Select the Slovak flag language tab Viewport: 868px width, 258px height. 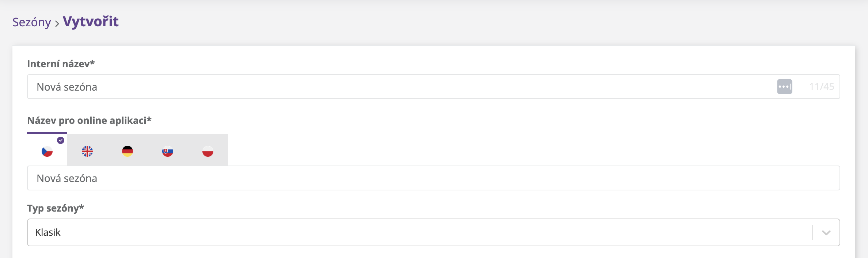(x=168, y=151)
